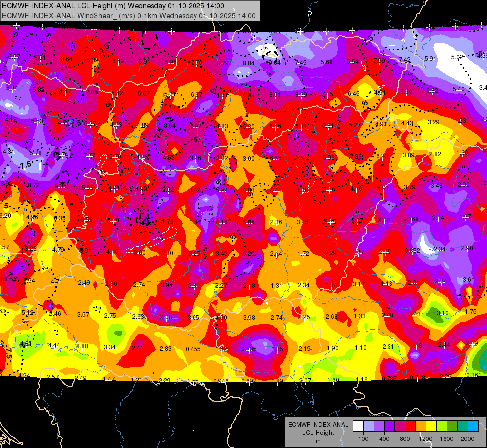Click legend tick label 2000
The height and width of the screenshot is (448, 487).
[x=468, y=439]
